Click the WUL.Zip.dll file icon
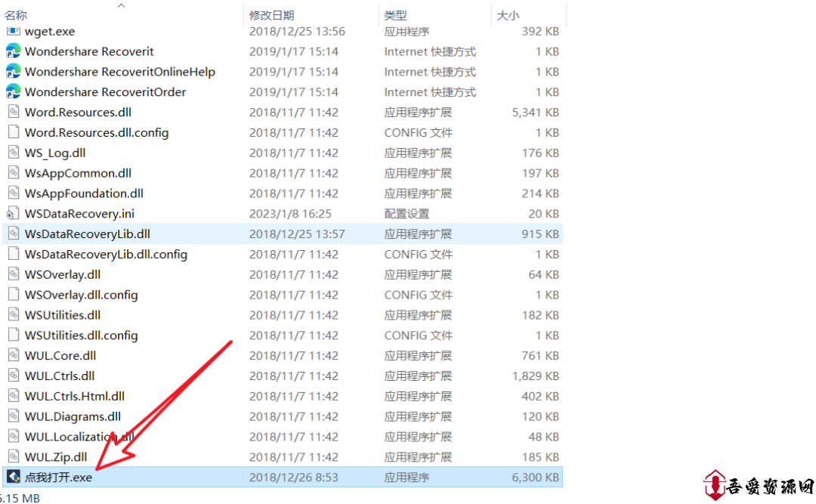816x504 pixels. 14,457
